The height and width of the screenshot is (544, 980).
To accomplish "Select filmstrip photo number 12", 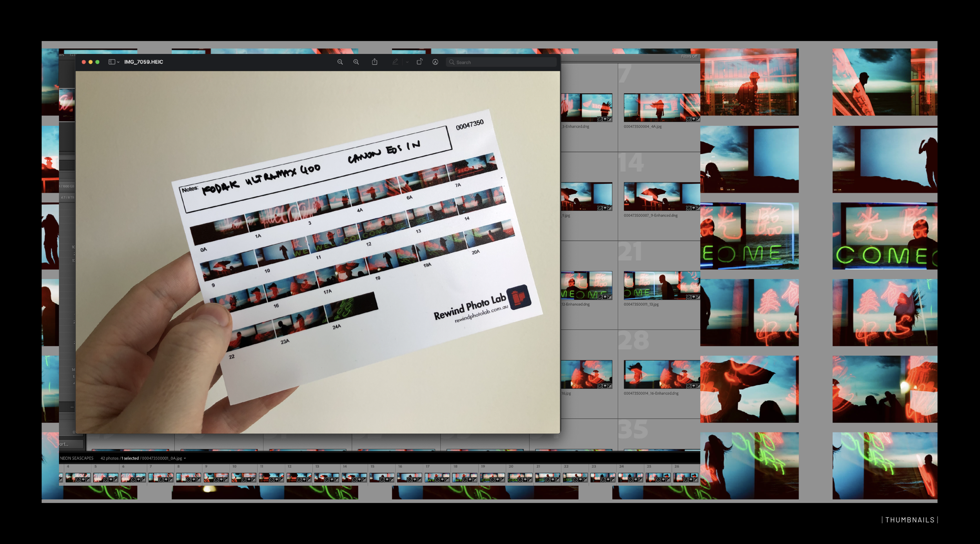I will click(x=299, y=477).
